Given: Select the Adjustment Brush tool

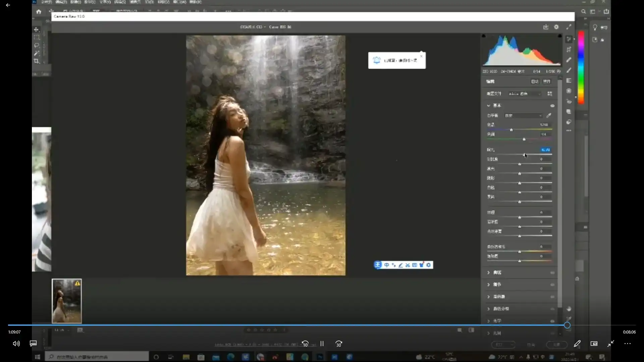Looking at the screenshot, I should (x=569, y=70).
